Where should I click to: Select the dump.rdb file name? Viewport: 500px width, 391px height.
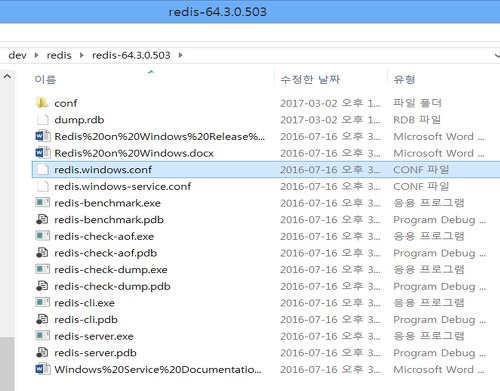(x=79, y=120)
